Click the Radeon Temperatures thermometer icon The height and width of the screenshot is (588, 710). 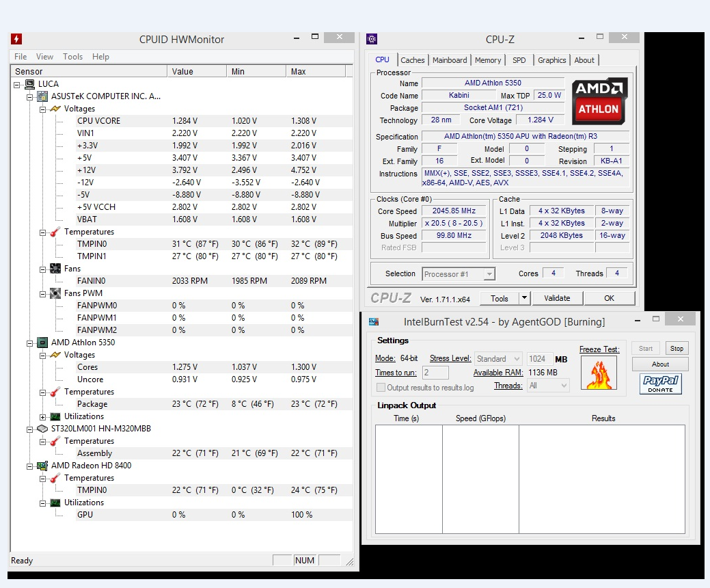pos(55,478)
